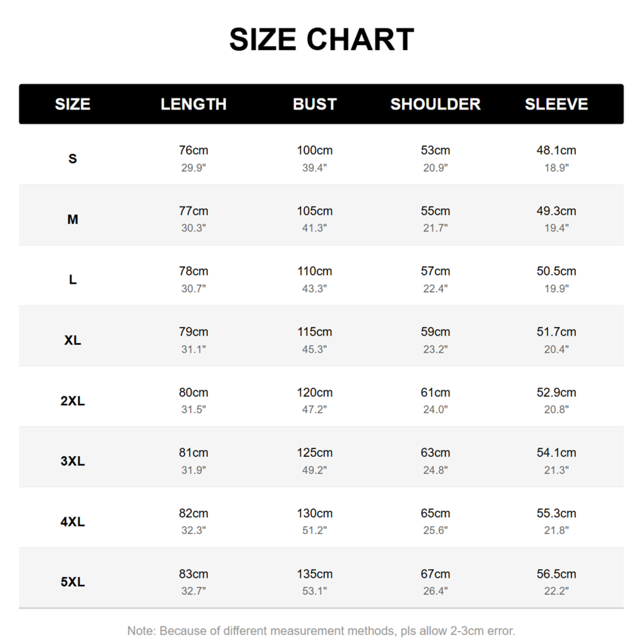
Task: Select the 5XL size row label
Action: pyautogui.click(x=72, y=582)
